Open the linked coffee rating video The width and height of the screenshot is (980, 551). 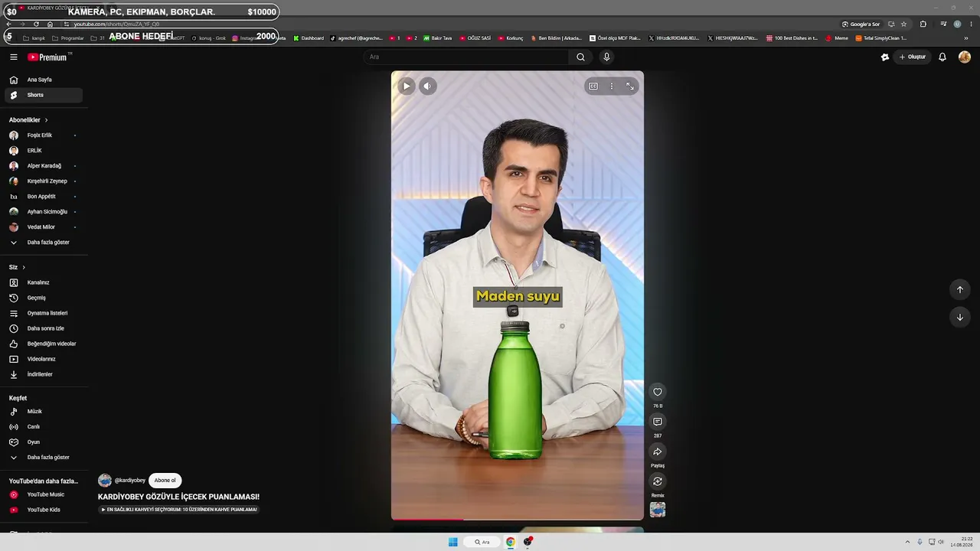(x=178, y=510)
